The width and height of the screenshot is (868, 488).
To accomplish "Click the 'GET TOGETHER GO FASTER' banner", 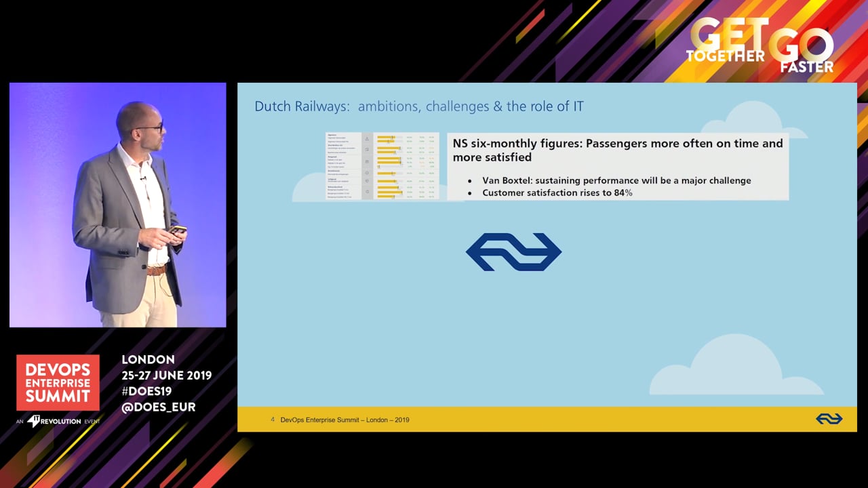I will [x=759, y=45].
